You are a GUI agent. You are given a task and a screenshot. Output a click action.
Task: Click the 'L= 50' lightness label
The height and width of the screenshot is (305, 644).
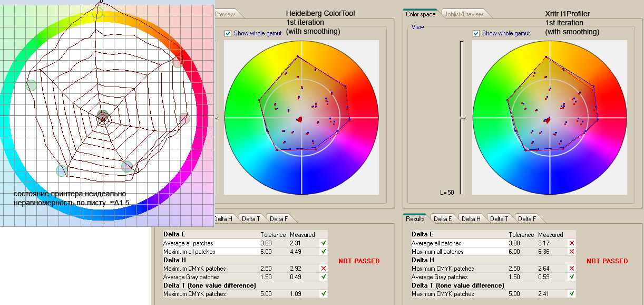pyautogui.click(x=447, y=193)
